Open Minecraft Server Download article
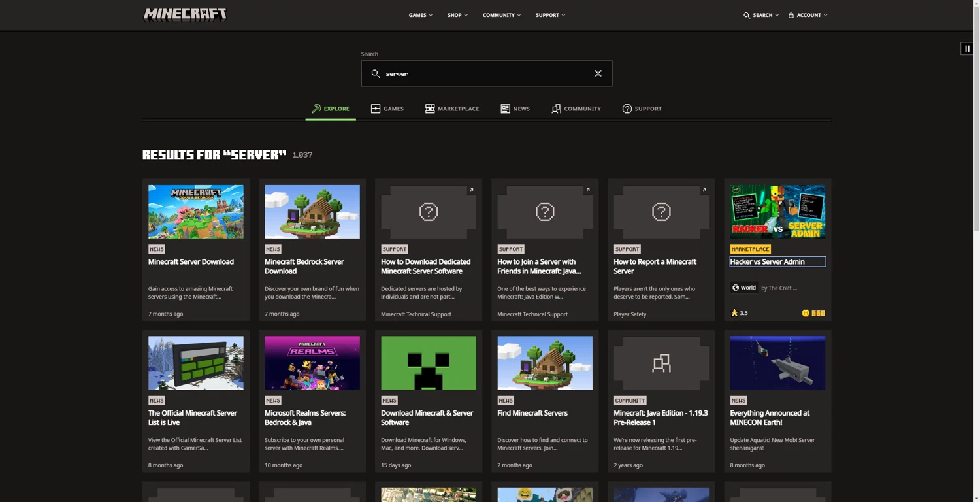The height and width of the screenshot is (502, 980). (191, 261)
